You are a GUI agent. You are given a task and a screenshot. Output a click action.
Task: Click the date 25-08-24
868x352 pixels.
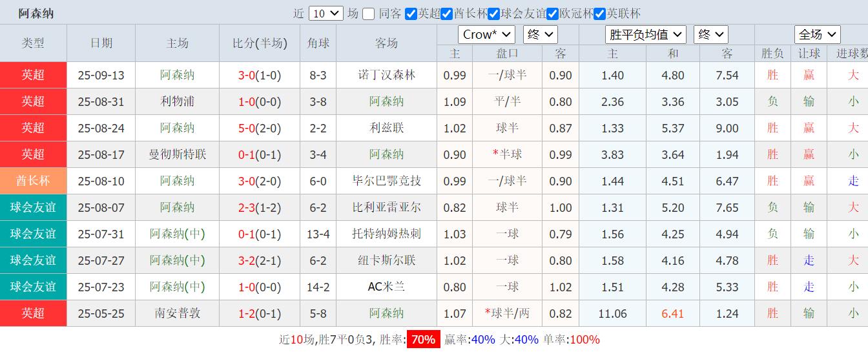coord(101,129)
